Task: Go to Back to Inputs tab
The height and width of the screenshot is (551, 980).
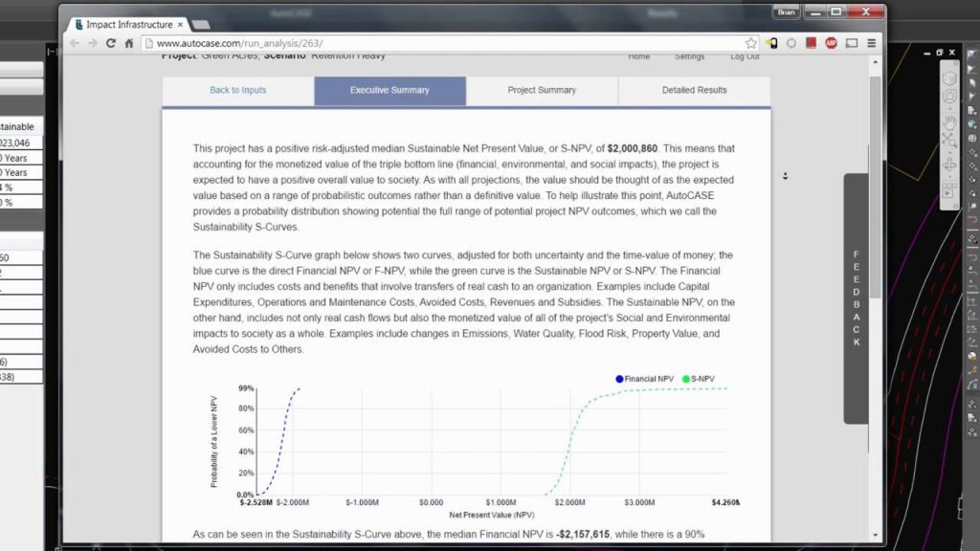Action: pos(238,91)
